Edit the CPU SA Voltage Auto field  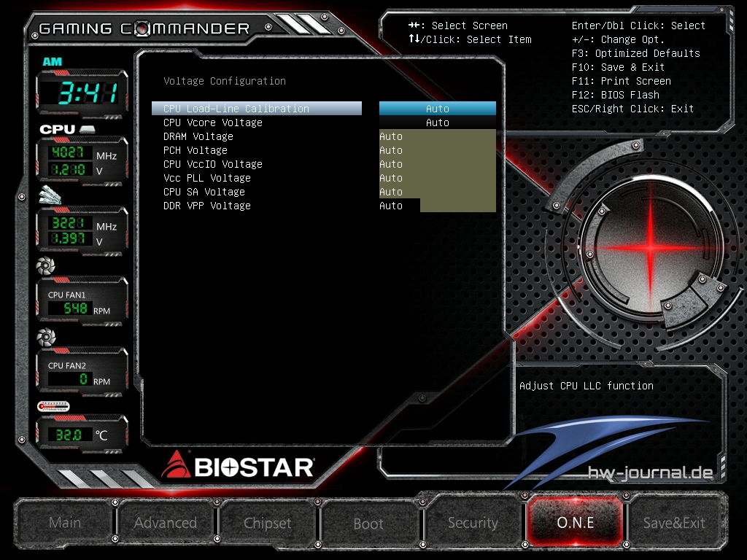coord(438,192)
